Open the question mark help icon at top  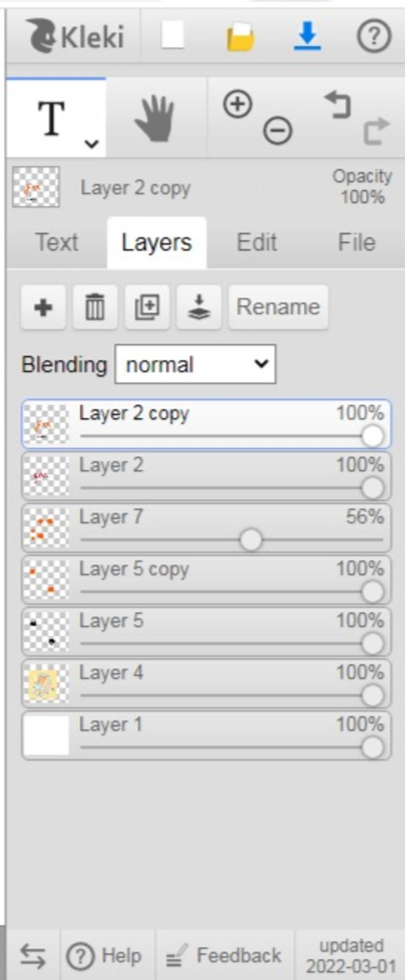pos(374,36)
